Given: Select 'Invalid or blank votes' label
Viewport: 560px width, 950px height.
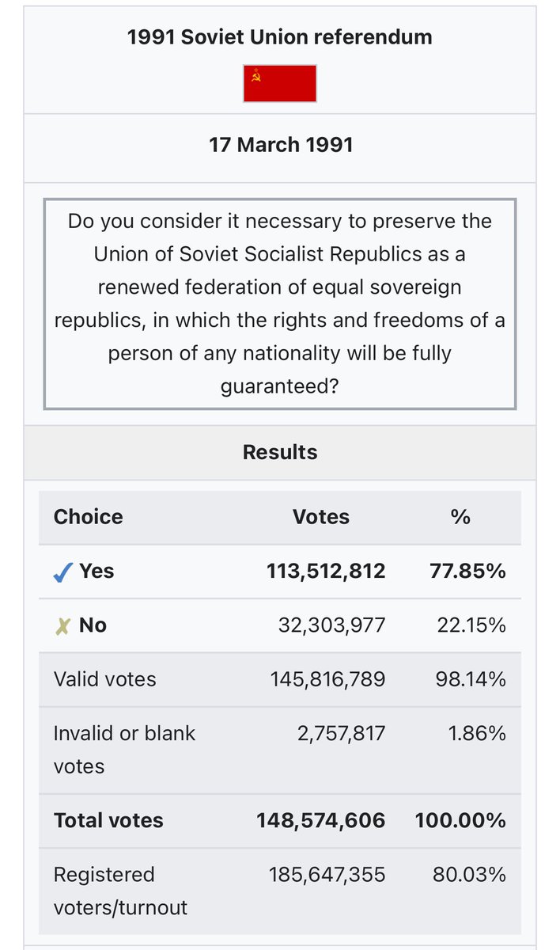Looking at the screenshot, I should click(124, 750).
